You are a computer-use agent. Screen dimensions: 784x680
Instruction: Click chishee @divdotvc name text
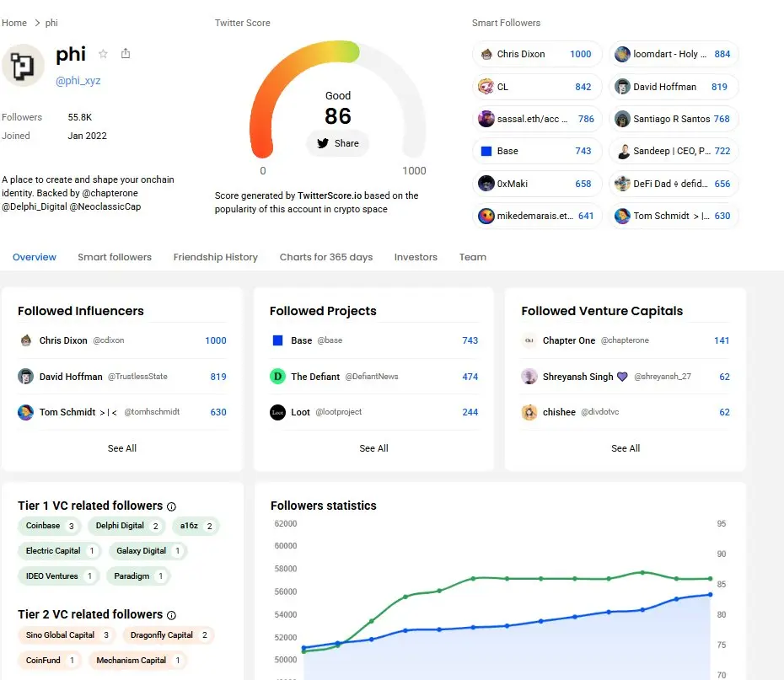559,412
